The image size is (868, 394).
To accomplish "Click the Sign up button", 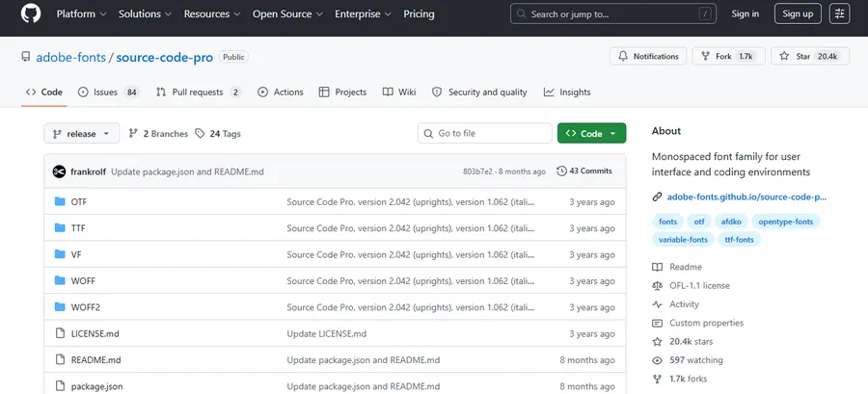I will pyautogui.click(x=798, y=13).
